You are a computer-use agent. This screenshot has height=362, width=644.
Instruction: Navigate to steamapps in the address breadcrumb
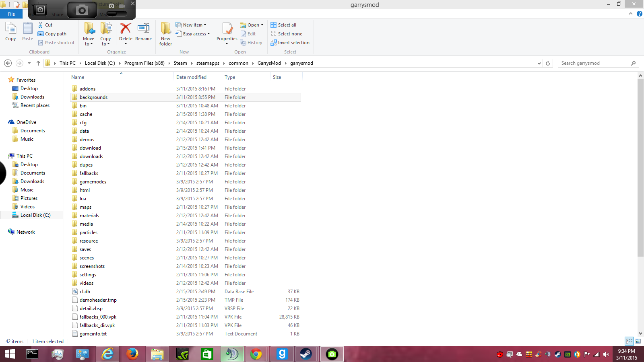(x=208, y=63)
